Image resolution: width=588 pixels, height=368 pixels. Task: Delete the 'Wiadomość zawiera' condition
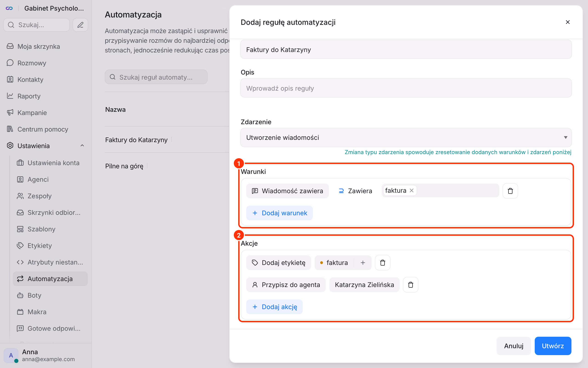510,191
